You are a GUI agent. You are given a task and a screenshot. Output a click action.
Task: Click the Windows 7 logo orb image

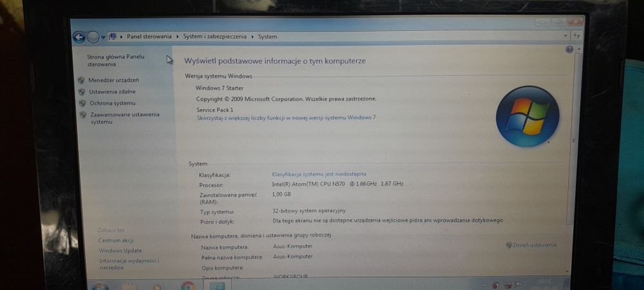tap(527, 116)
